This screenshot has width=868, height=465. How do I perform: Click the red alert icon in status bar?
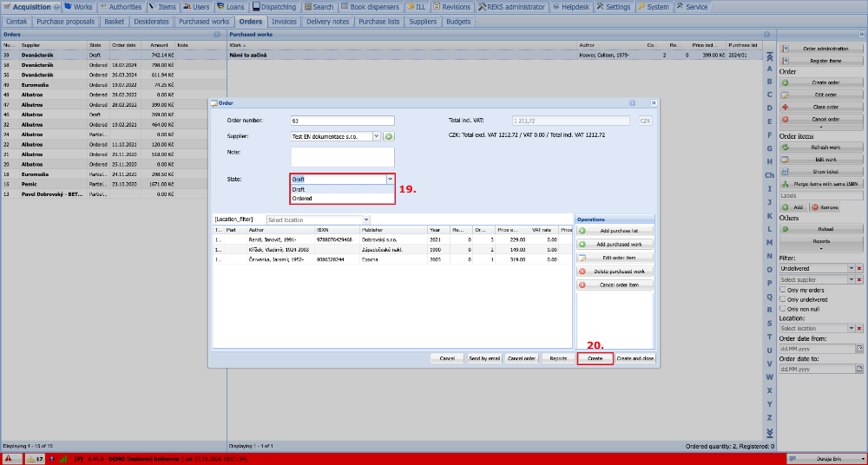pyautogui.click(x=10, y=459)
